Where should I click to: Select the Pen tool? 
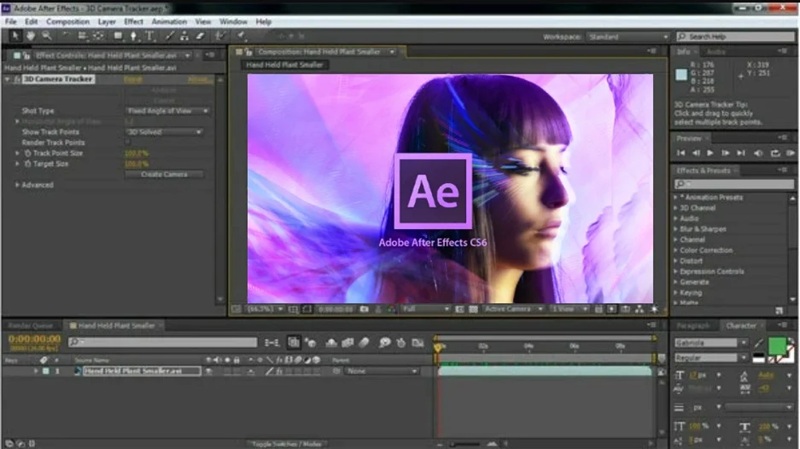coord(134,36)
